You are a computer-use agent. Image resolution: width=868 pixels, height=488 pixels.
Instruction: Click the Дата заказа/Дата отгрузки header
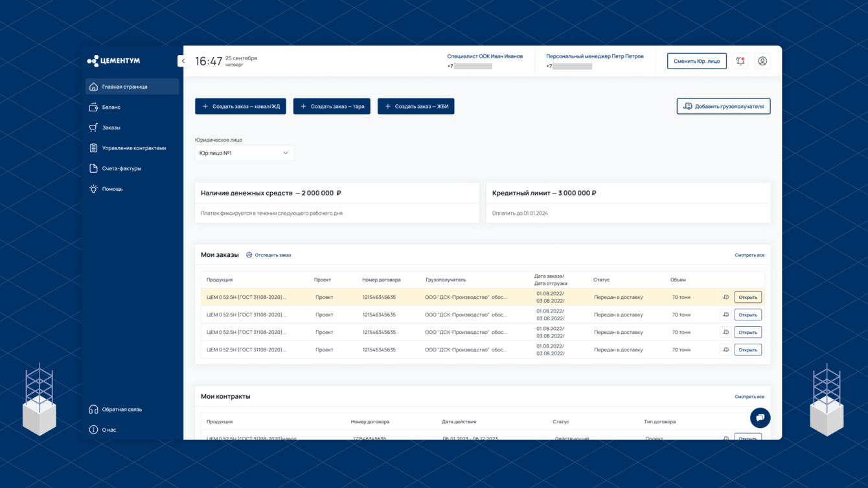click(x=551, y=280)
